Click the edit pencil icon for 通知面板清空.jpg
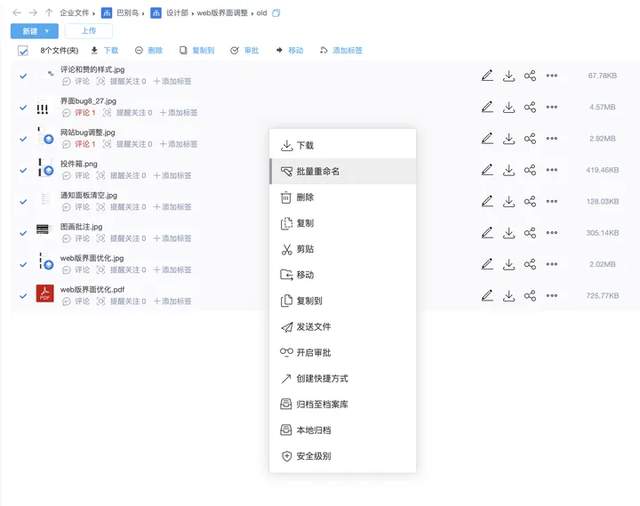This screenshot has width=640, height=506. (x=487, y=201)
